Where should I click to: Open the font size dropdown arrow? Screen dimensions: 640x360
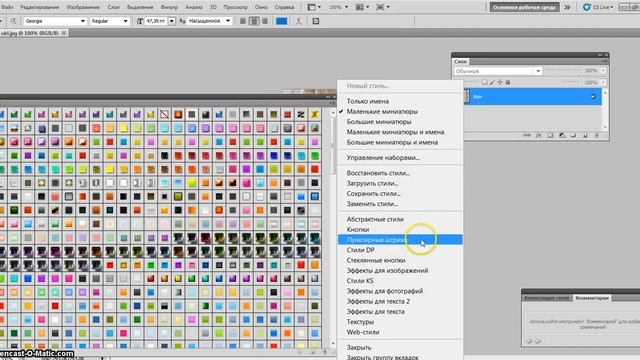point(171,21)
